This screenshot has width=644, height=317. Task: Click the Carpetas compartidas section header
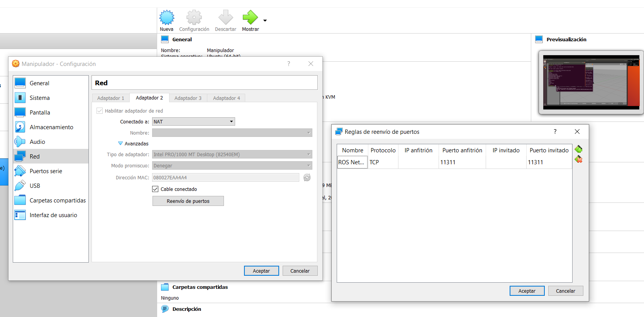click(x=200, y=287)
